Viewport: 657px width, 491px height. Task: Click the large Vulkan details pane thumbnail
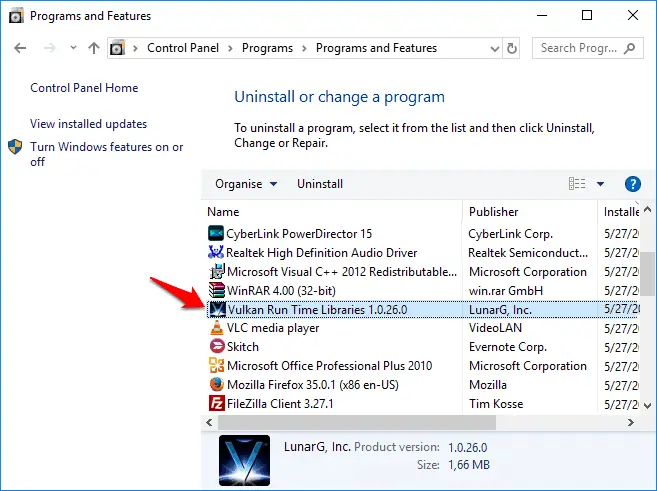244,460
